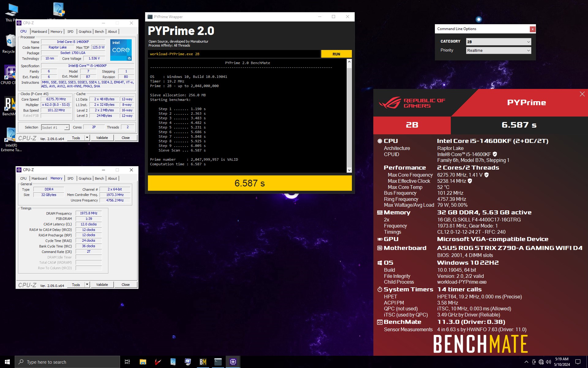Click the Motherboard section icon in BenchMate
The image size is (588, 368).
[380, 248]
